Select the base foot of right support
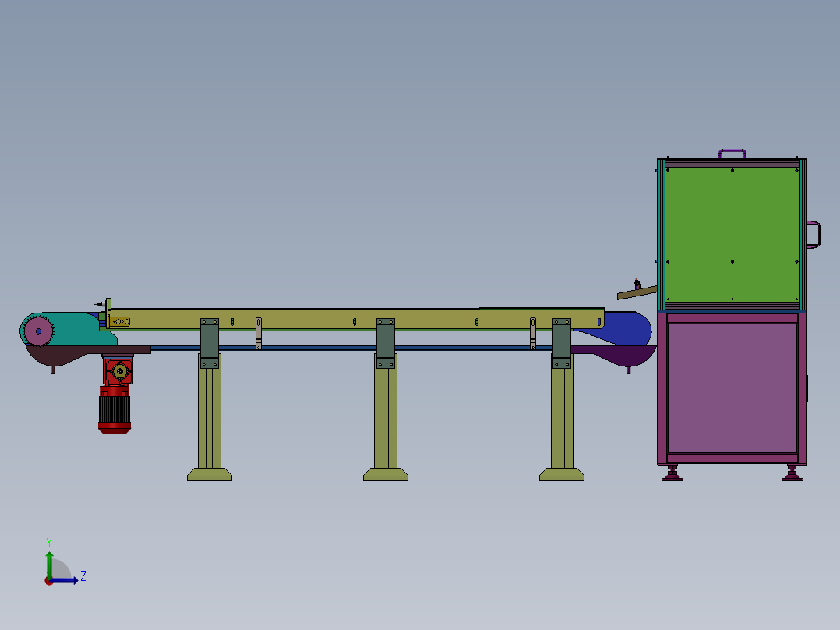This screenshot has width=840, height=630. point(562,475)
